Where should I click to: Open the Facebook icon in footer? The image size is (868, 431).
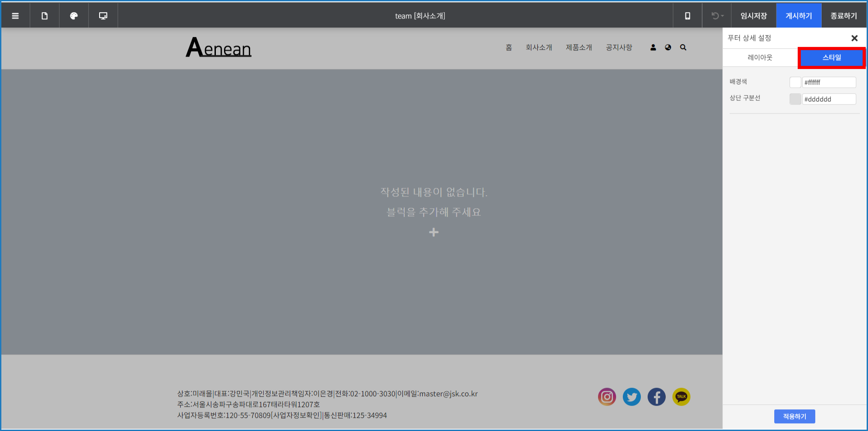(657, 397)
